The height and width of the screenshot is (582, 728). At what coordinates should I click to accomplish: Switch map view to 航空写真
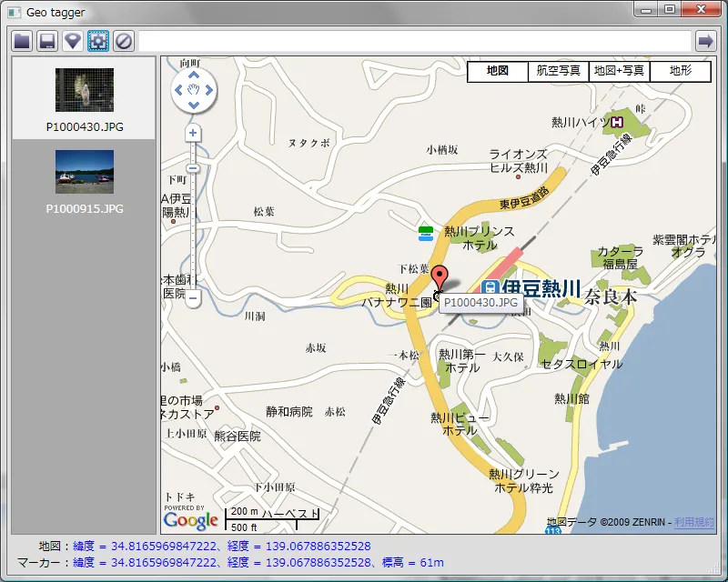click(558, 72)
